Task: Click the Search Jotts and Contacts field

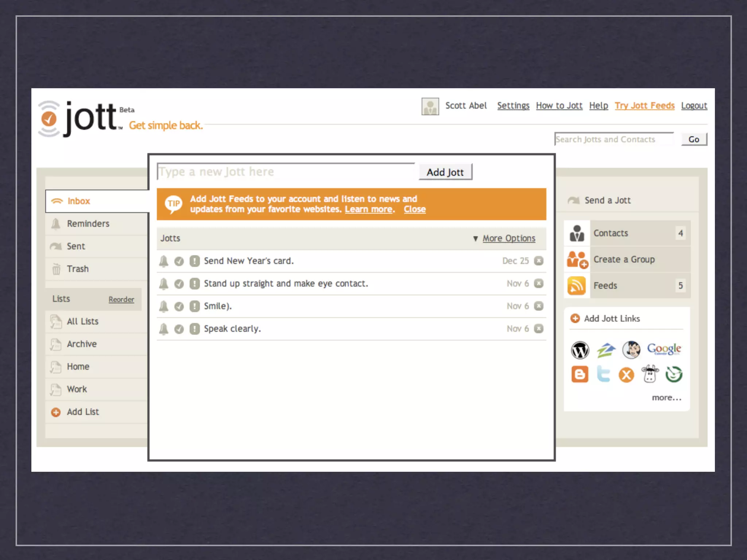Action: point(614,139)
